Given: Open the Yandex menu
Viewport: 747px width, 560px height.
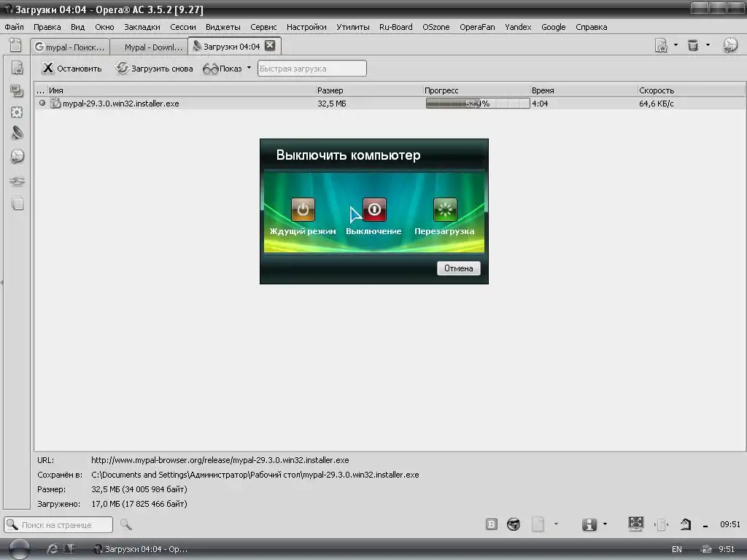Looking at the screenshot, I should [518, 27].
